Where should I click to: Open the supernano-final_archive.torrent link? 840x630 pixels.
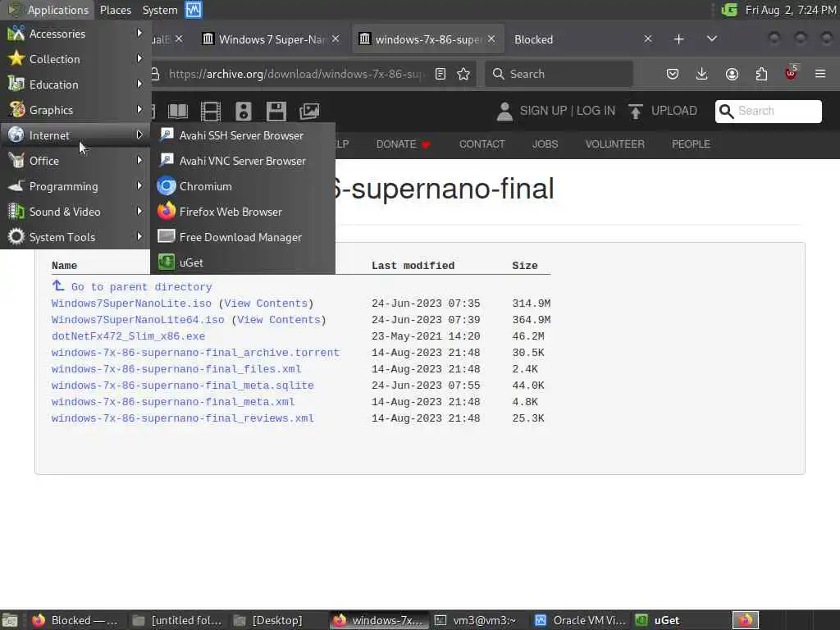(195, 353)
